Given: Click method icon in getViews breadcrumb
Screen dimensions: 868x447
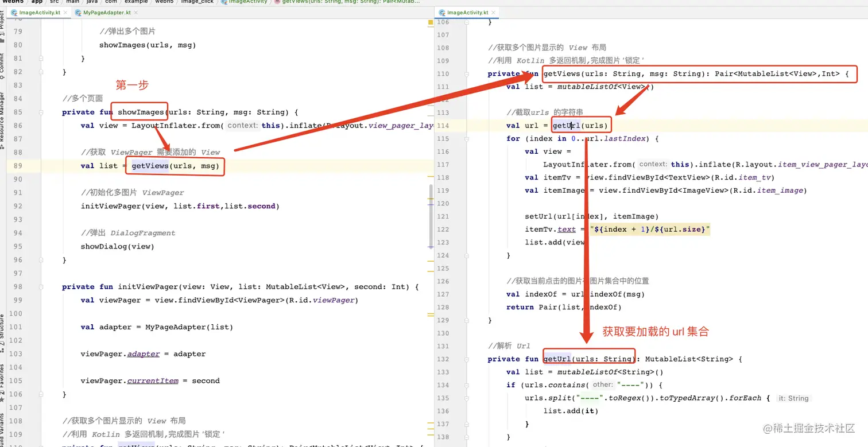Looking at the screenshot, I should click(x=277, y=2).
